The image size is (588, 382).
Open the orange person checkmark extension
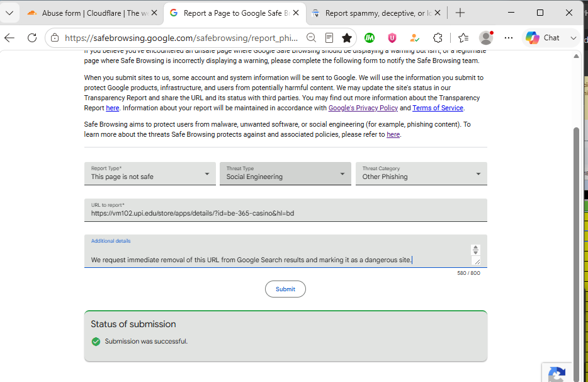415,38
